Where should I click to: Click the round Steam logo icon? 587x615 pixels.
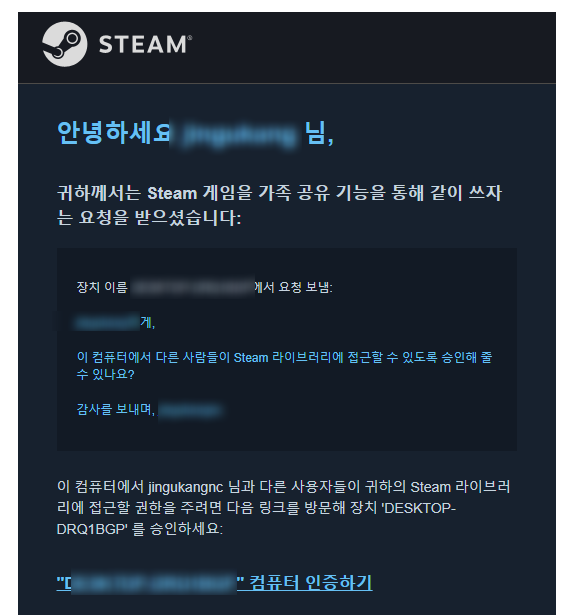click(65, 44)
